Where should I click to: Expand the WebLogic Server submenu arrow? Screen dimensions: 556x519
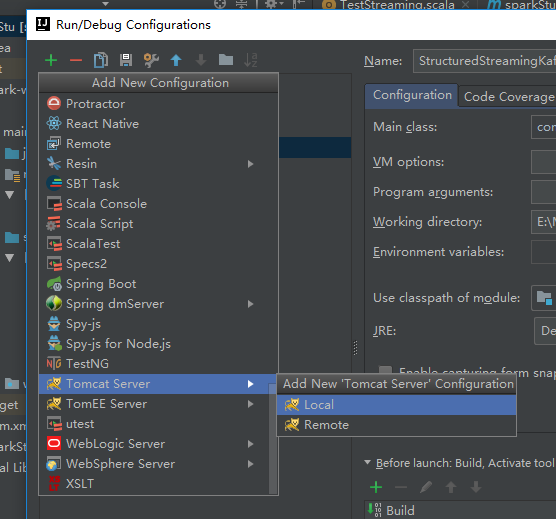tap(250, 444)
